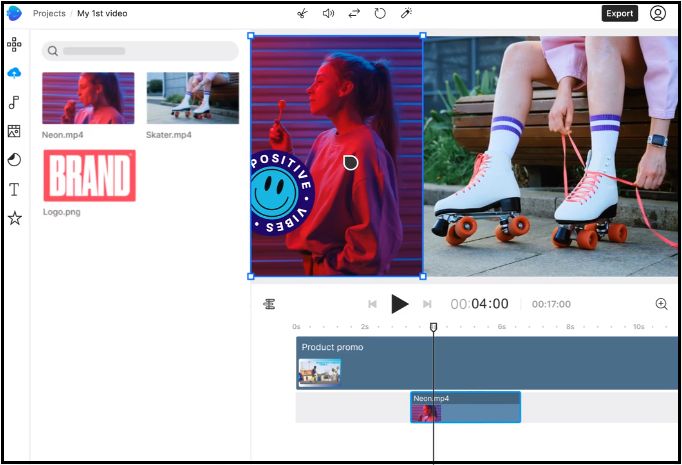
Task: Click the Logo.png file name label
Action: click(61, 212)
